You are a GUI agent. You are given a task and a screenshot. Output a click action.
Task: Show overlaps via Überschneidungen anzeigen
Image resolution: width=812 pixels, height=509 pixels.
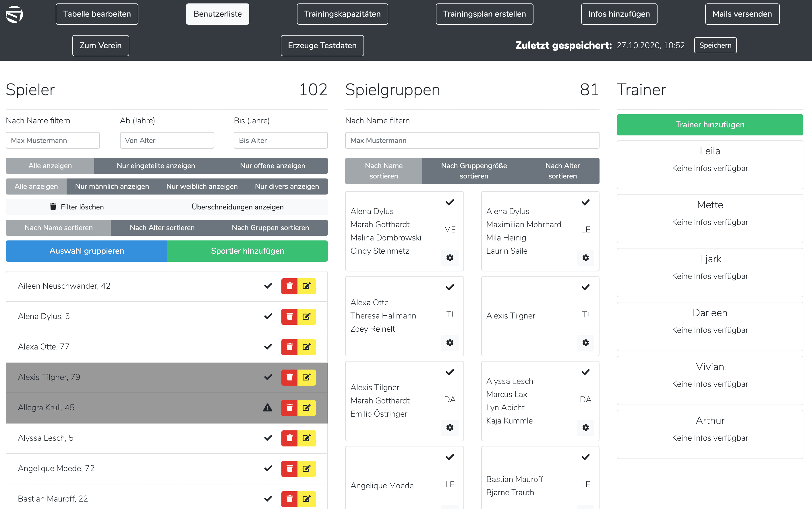[x=237, y=207]
